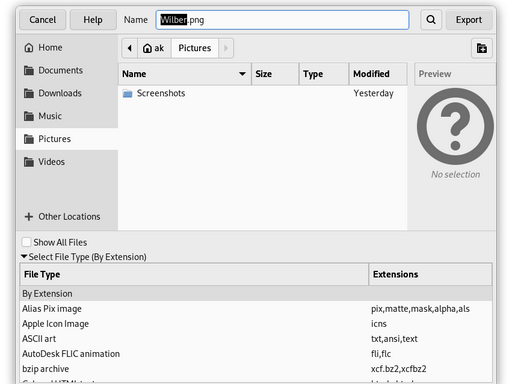Click the create new folder icon

[x=482, y=48]
